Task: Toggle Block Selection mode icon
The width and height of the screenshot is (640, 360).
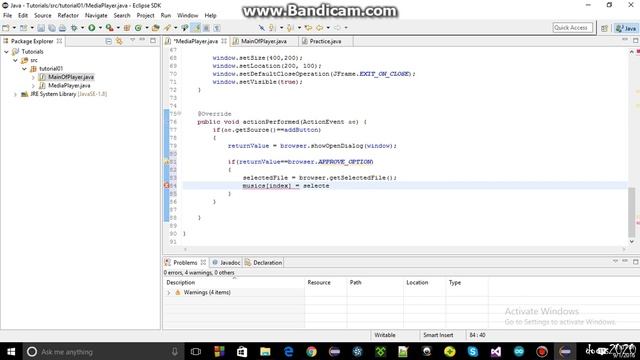Action: pos(207,28)
